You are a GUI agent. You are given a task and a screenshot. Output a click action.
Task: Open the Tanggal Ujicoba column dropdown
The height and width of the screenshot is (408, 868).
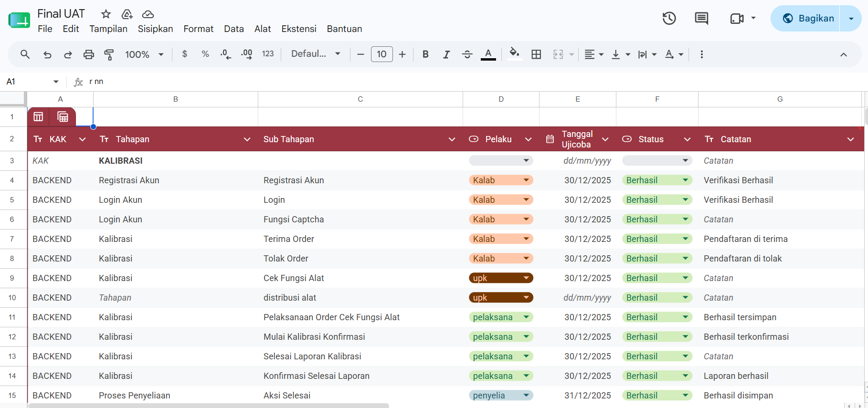(x=605, y=139)
